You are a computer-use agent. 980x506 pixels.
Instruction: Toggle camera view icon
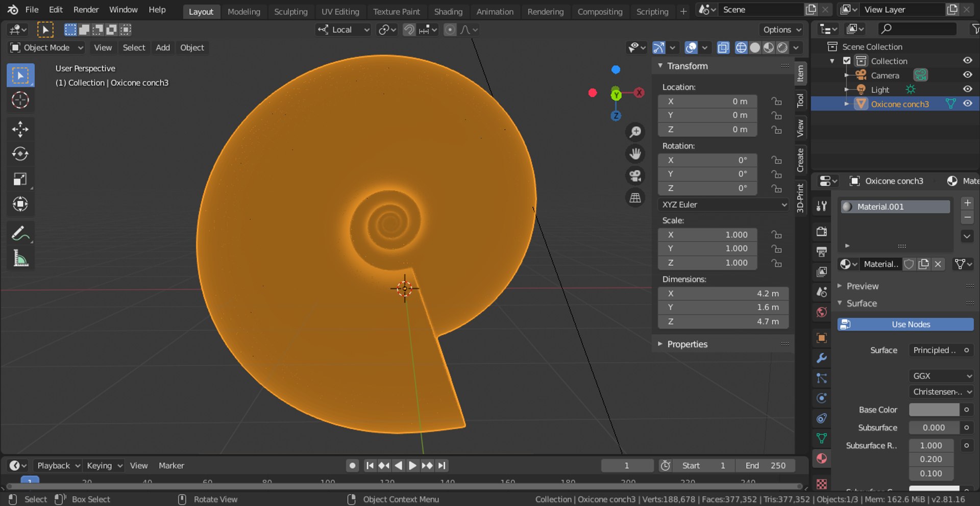click(635, 176)
